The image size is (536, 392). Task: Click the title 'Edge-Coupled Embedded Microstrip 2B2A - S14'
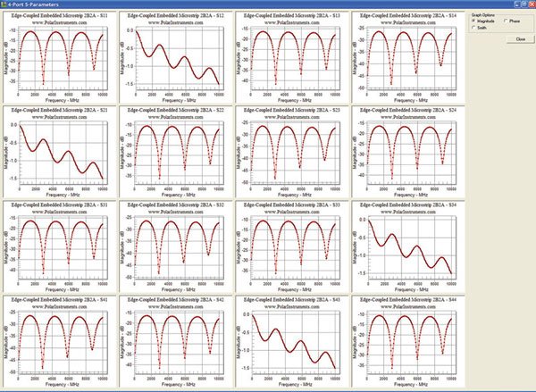click(x=408, y=16)
